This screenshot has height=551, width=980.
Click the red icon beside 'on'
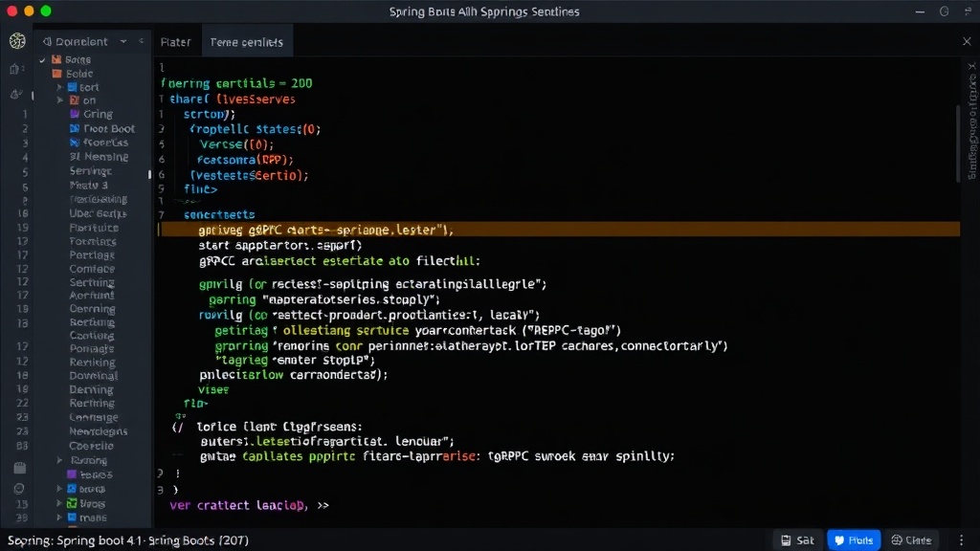(74, 99)
